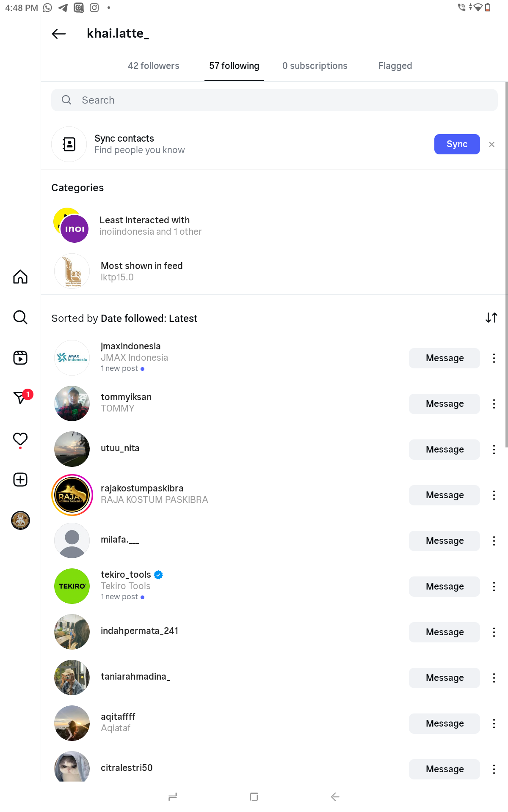This screenshot has height=812, width=508.
Task: Go back using the arrow icon
Action: click(59, 34)
